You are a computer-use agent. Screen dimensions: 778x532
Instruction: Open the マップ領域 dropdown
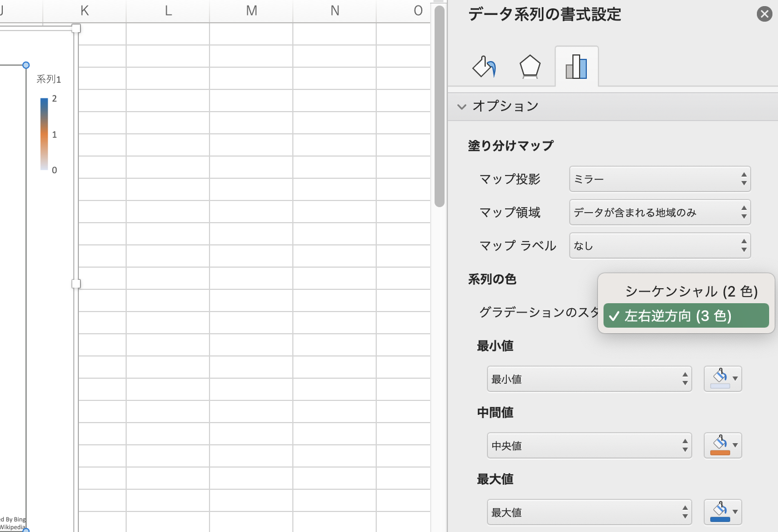[660, 212]
